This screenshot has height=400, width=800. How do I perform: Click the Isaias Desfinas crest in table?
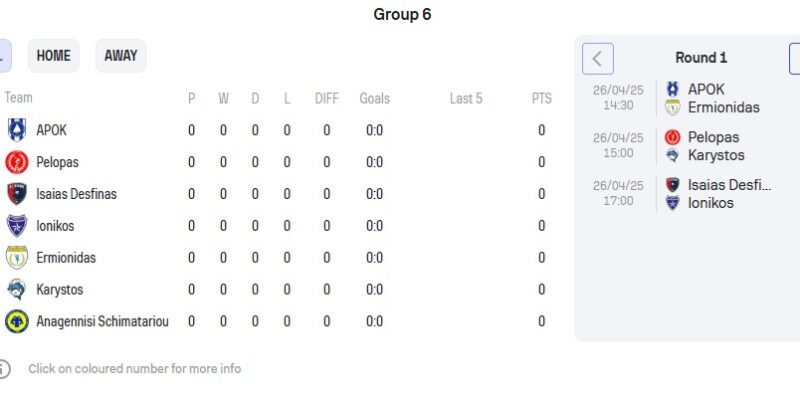tap(17, 194)
